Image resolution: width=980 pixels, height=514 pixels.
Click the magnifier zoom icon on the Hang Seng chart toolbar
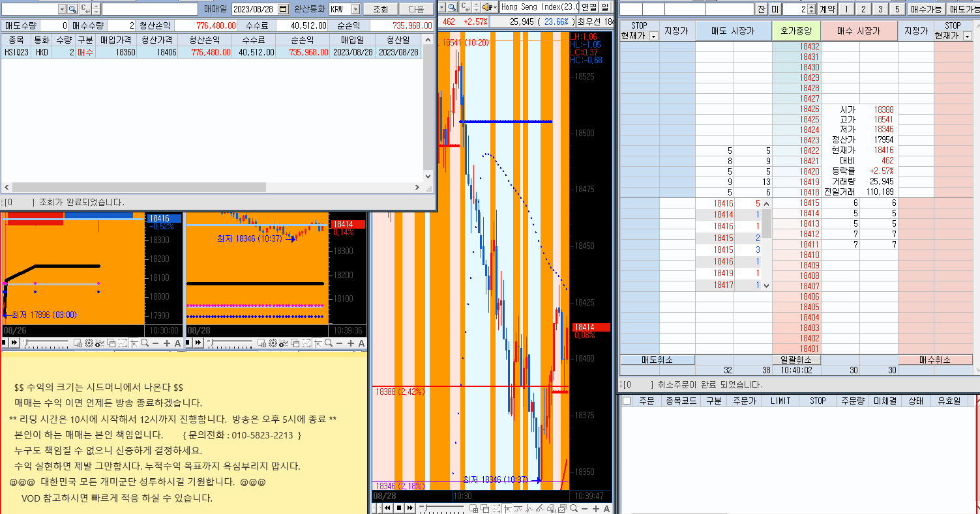point(573,507)
